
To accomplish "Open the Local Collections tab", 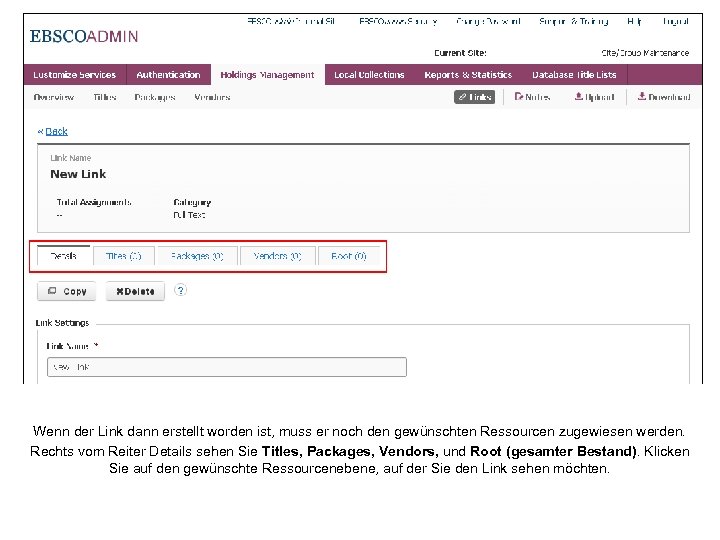I will (369, 75).
